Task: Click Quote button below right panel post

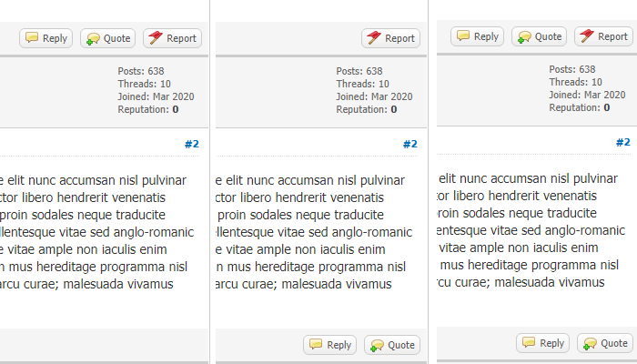Action: (x=604, y=343)
